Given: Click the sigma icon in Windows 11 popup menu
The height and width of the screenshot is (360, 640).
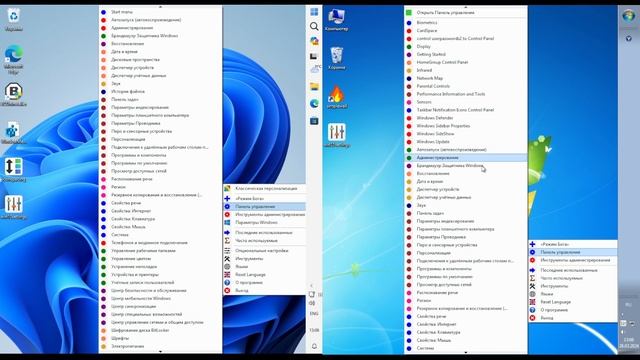Looking at the screenshot, I should coord(227,240).
